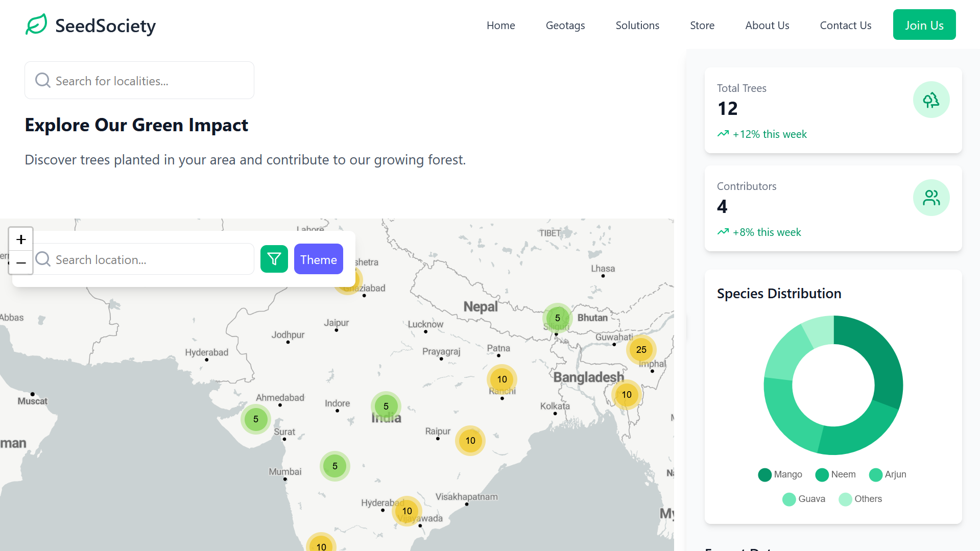
Task: Select the 25 tree cluster near Imphal
Action: coord(641,350)
